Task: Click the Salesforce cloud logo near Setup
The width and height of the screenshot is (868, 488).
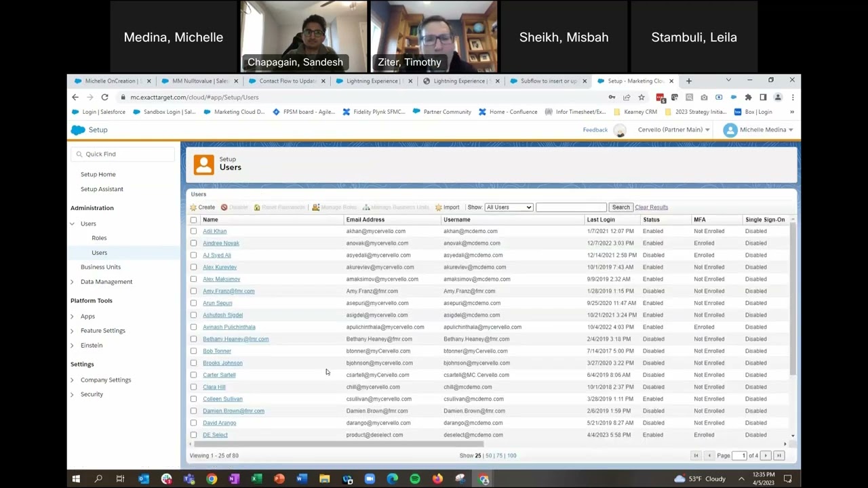Action: 78,129
